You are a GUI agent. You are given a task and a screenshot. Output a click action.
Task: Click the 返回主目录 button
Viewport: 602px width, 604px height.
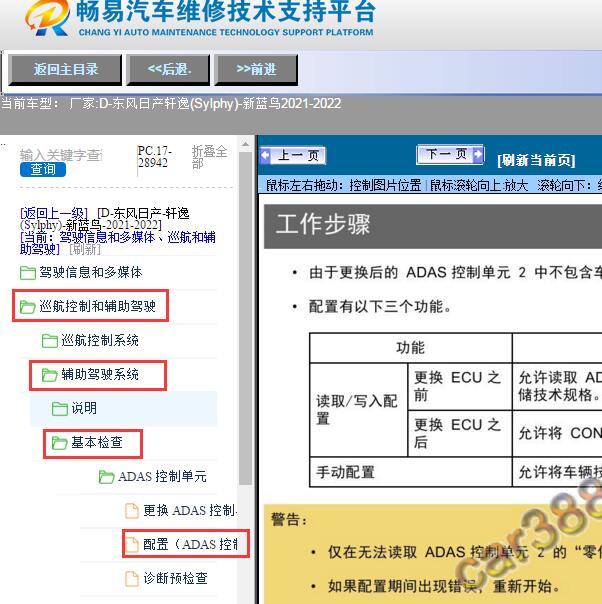pos(65,70)
